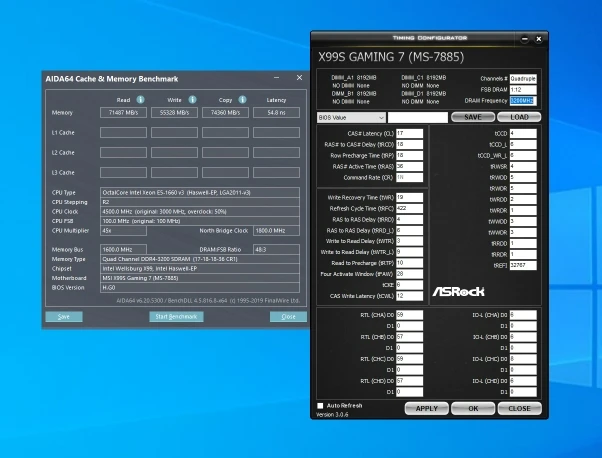Click the RTL (CHB) D0 field
602x458 pixels.
click(409, 337)
